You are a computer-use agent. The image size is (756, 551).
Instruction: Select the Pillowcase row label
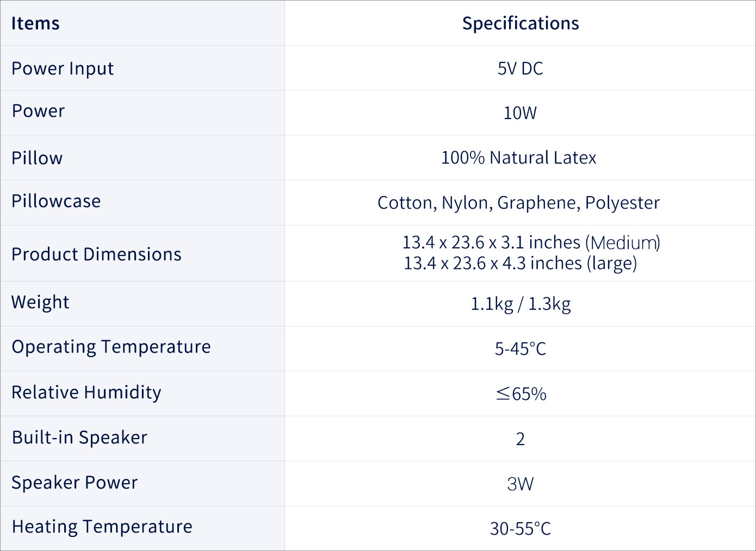click(56, 201)
